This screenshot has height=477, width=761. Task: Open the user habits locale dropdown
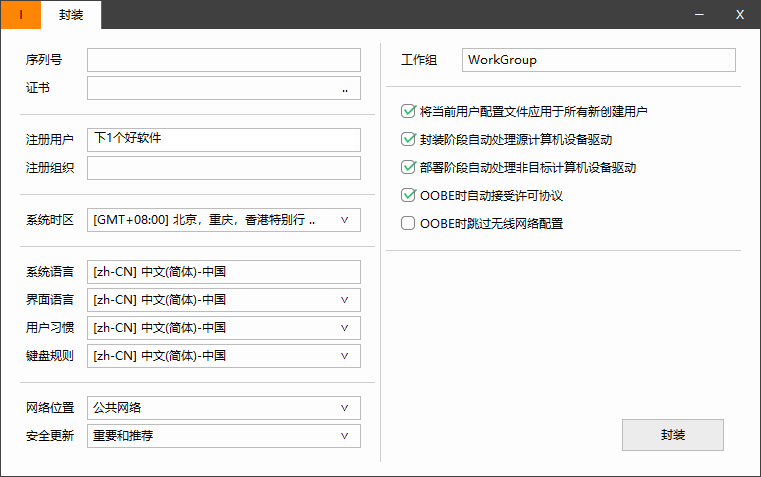click(344, 328)
